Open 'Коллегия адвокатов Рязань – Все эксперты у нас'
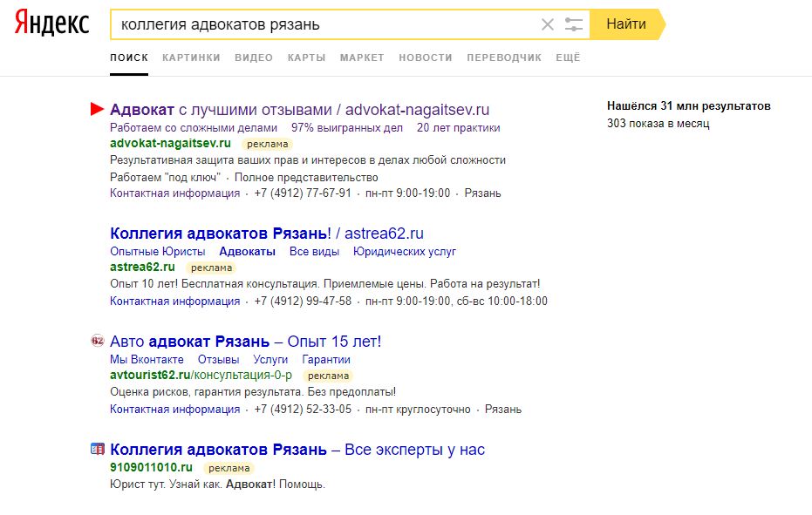This screenshot has height=515, width=812. tap(297, 450)
